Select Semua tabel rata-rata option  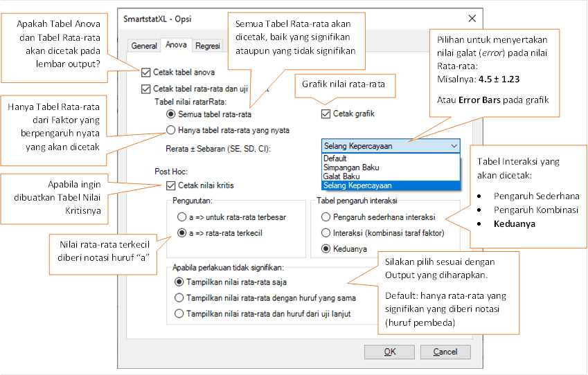click(170, 114)
